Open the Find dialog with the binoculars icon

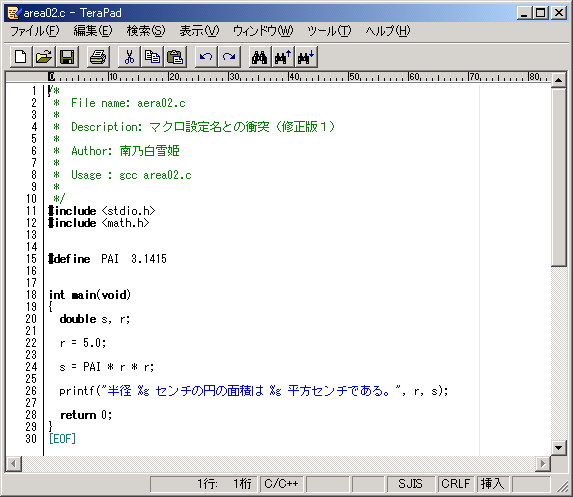tap(260, 57)
